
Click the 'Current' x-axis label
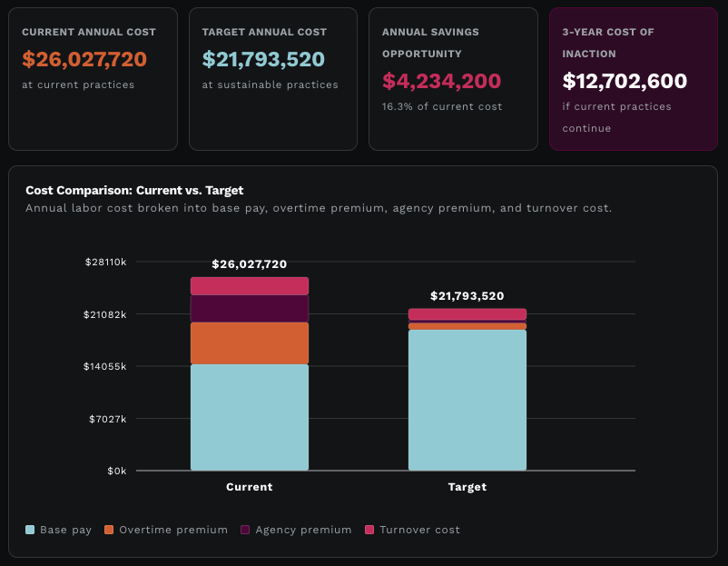[250, 487]
